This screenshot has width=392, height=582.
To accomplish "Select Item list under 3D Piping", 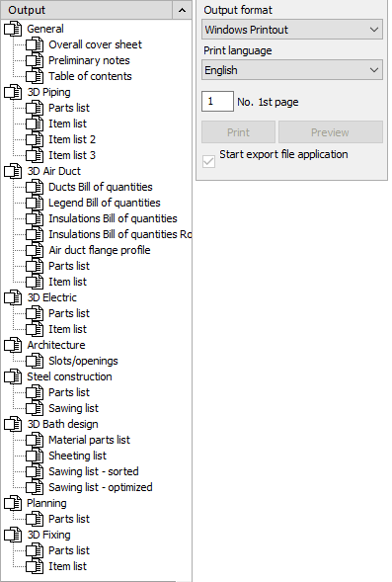I will (x=67, y=124).
